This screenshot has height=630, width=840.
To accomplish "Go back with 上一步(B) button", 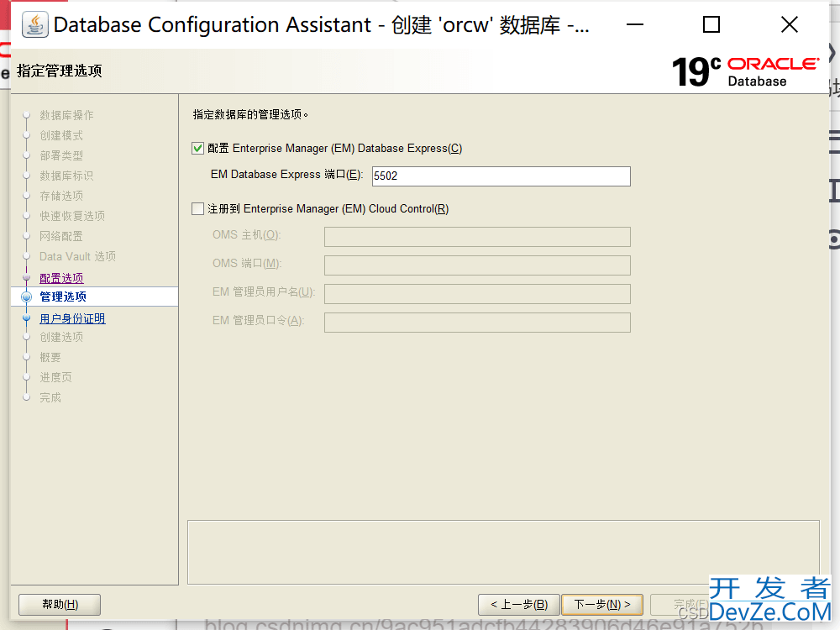I will [x=518, y=605].
